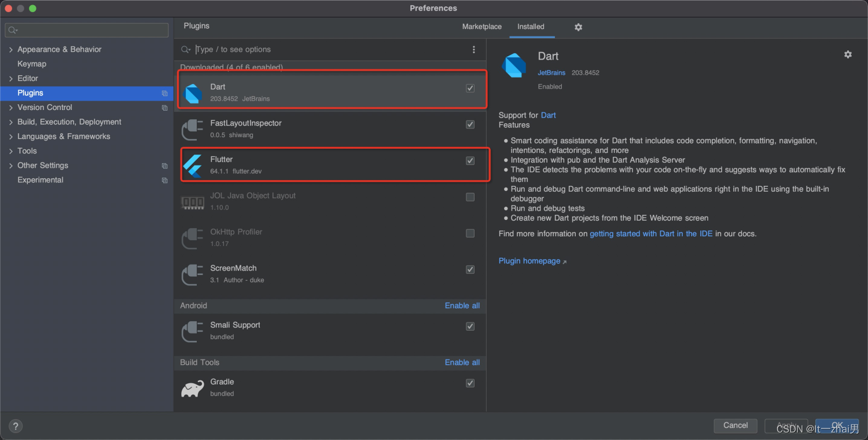Click the magnifier in settings search box
The image size is (868, 440).
pyautogui.click(x=13, y=30)
